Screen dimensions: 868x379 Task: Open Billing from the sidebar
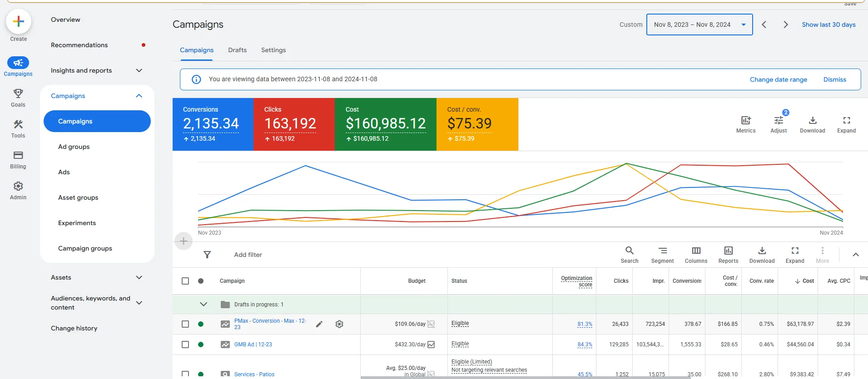[x=18, y=155]
